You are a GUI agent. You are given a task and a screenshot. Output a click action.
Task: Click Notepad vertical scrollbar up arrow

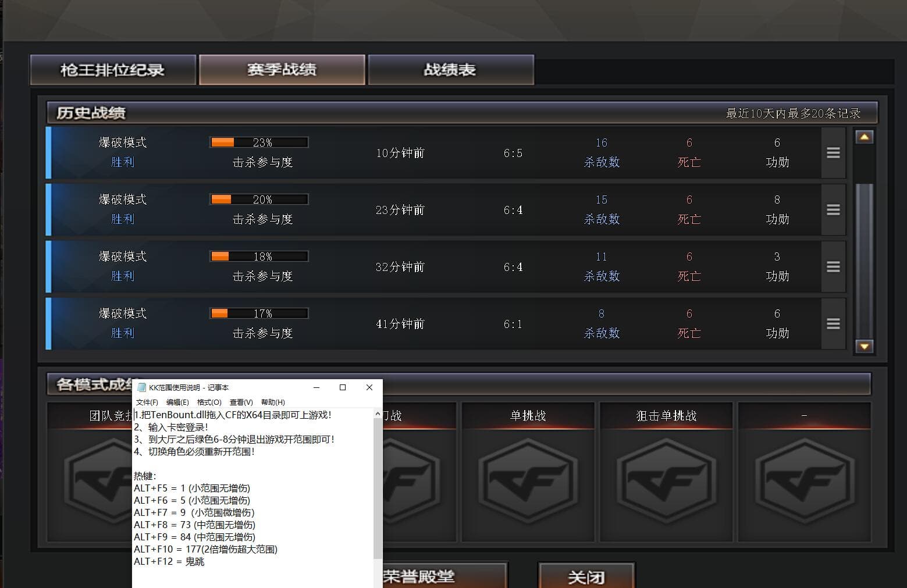[378, 414]
